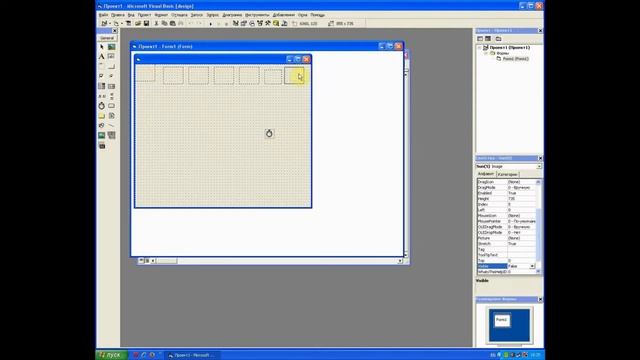The height and width of the screenshot is (360, 640).
Task: Select the Stretch property row
Action: pos(506,244)
